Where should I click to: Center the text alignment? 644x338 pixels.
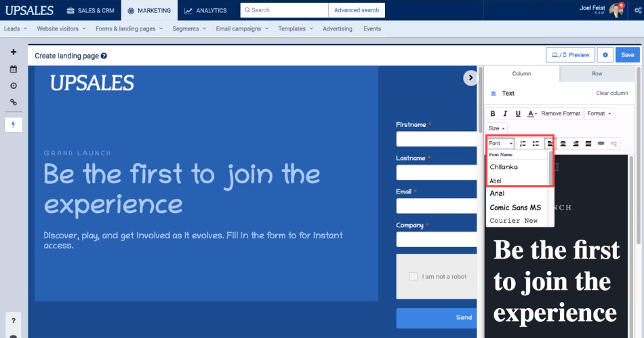pyautogui.click(x=563, y=143)
